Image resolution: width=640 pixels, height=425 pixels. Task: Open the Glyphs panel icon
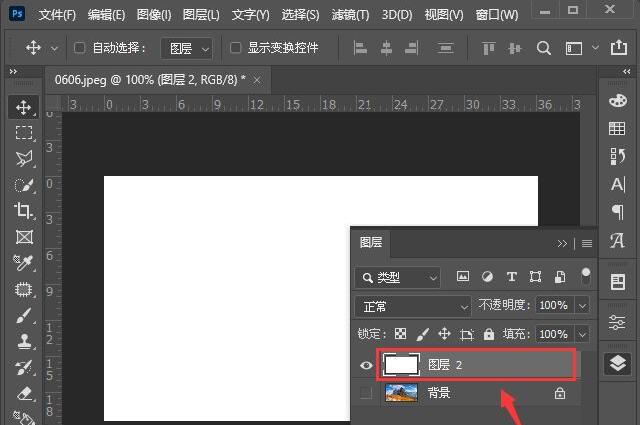(617, 240)
